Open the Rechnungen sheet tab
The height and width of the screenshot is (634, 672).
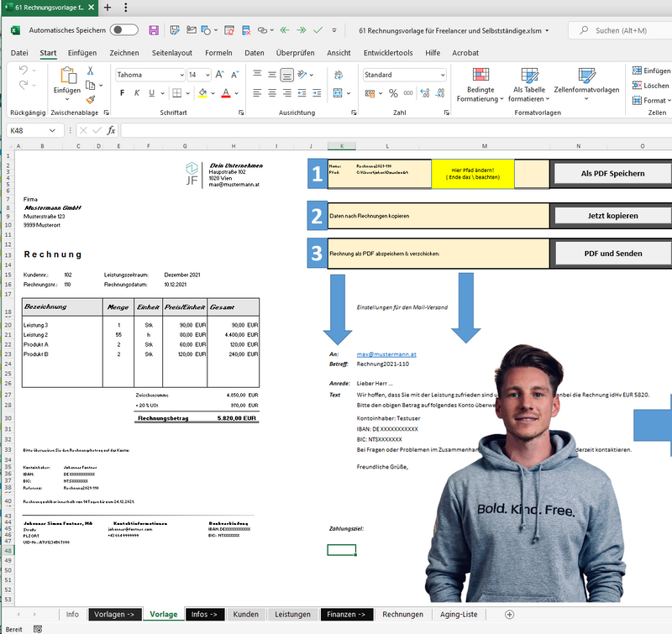[402, 615]
